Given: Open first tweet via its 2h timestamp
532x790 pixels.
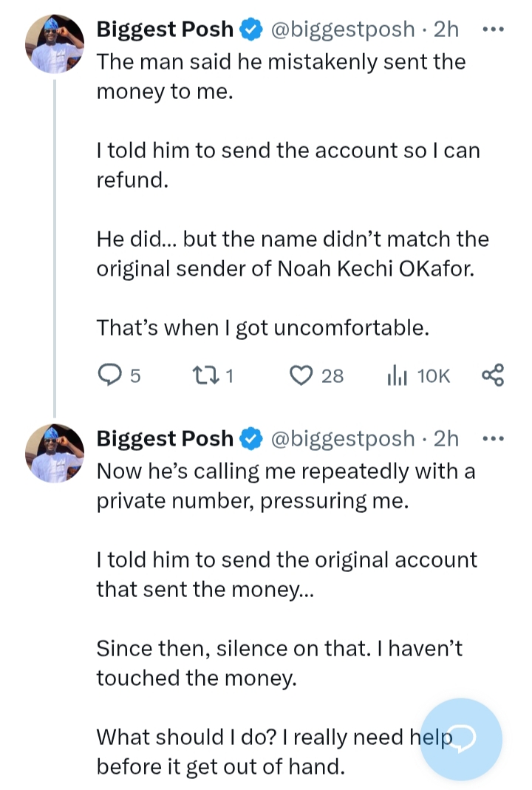Looking at the screenshot, I should point(446,30).
